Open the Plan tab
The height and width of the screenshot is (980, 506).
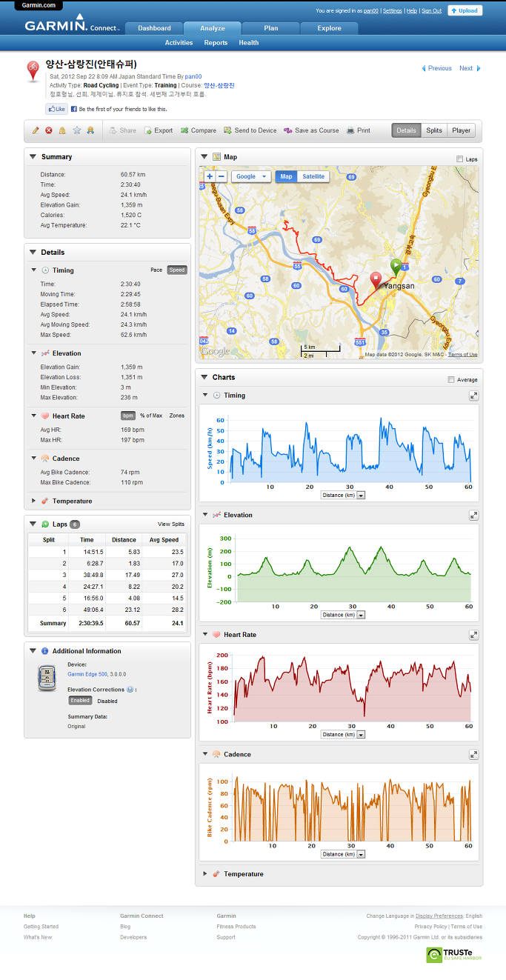click(271, 28)
